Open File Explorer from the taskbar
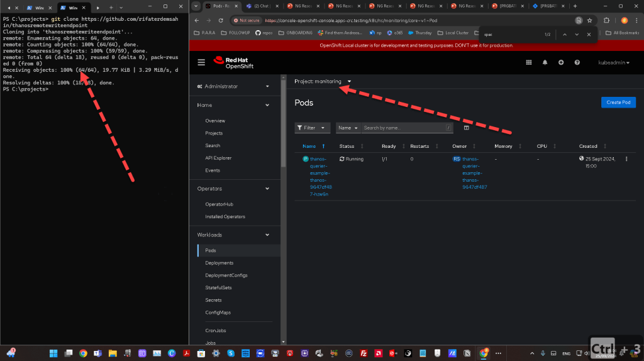This screenshot has height=361, width=644. (113, 353)
